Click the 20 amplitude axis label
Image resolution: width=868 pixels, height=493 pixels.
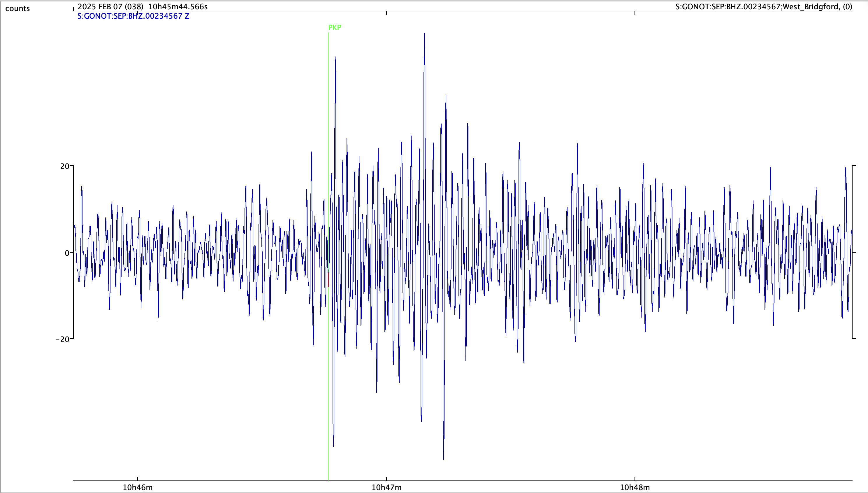click(64, 166)
